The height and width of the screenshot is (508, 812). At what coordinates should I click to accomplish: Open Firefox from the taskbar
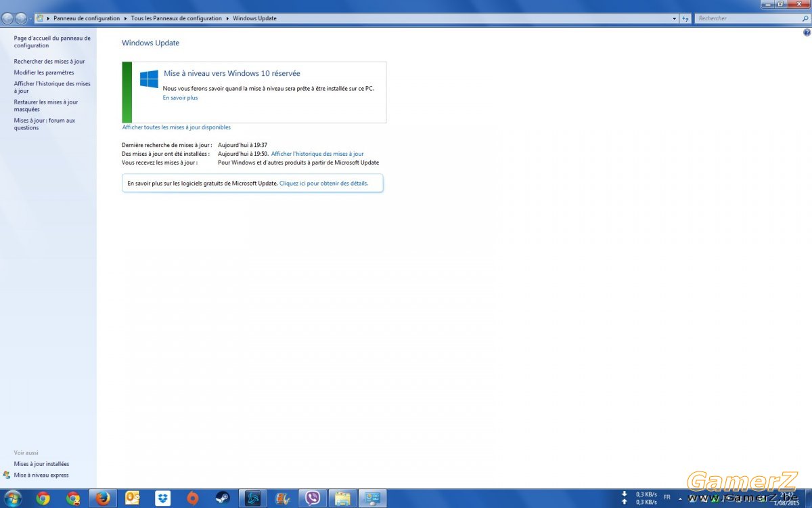(x=104, y=499)
